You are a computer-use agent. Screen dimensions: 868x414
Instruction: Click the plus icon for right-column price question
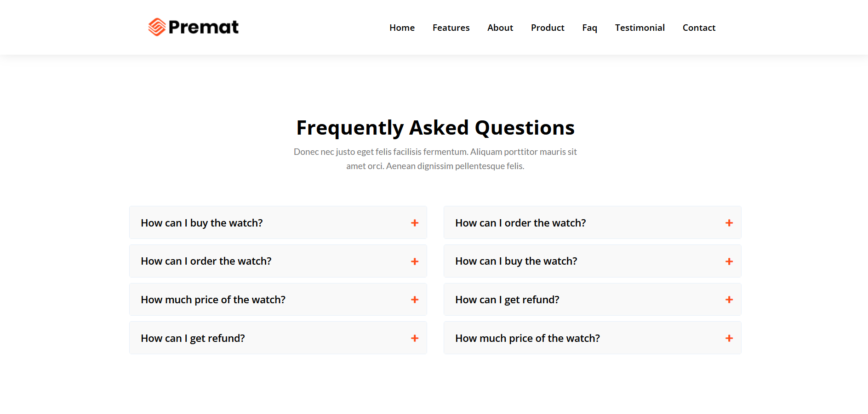(x=729, y=338)
